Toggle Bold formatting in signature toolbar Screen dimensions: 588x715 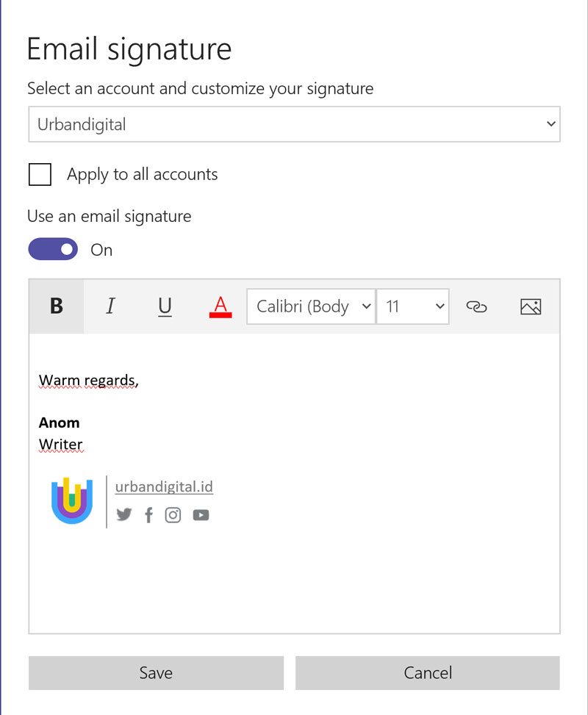[x=57, y=306]
